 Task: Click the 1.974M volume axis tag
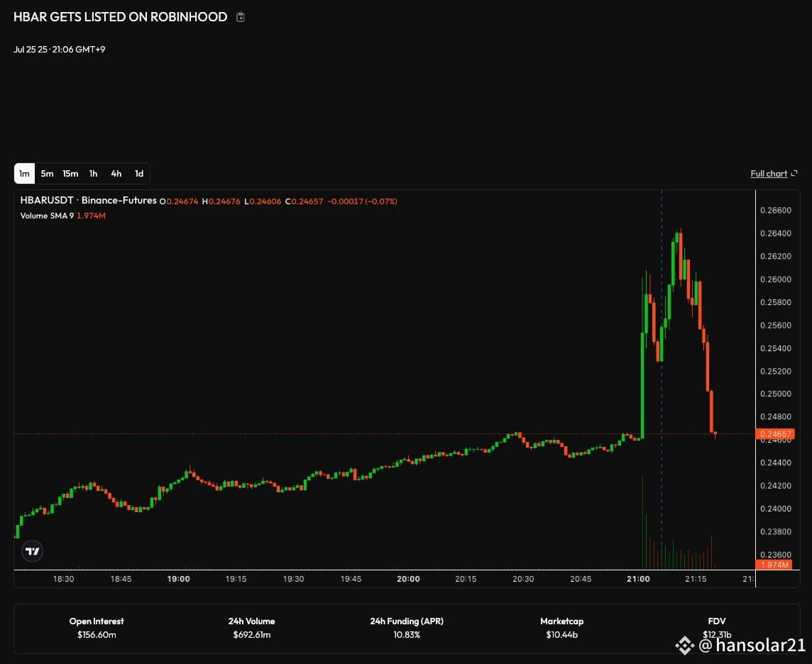click(x=774, y=565)
